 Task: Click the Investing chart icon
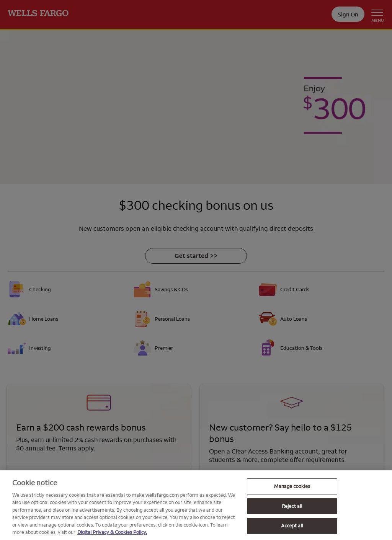[x=16, y=348]
